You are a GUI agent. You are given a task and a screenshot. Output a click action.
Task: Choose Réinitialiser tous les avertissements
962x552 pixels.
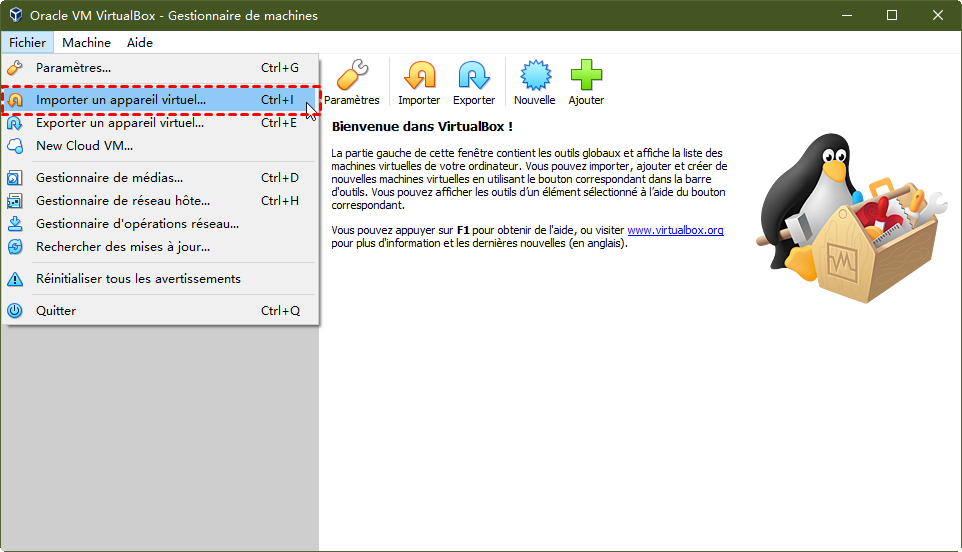point(160,278)
